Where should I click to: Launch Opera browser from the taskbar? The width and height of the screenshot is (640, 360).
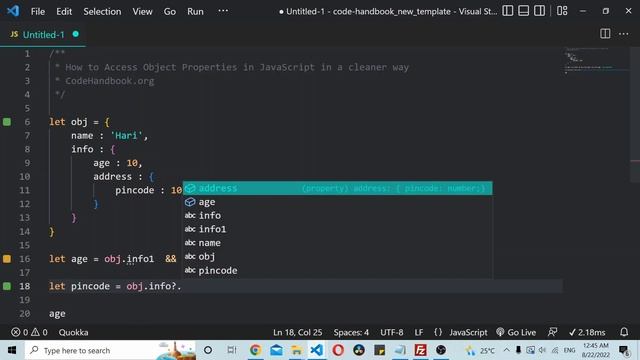click(x=338, y=350)
